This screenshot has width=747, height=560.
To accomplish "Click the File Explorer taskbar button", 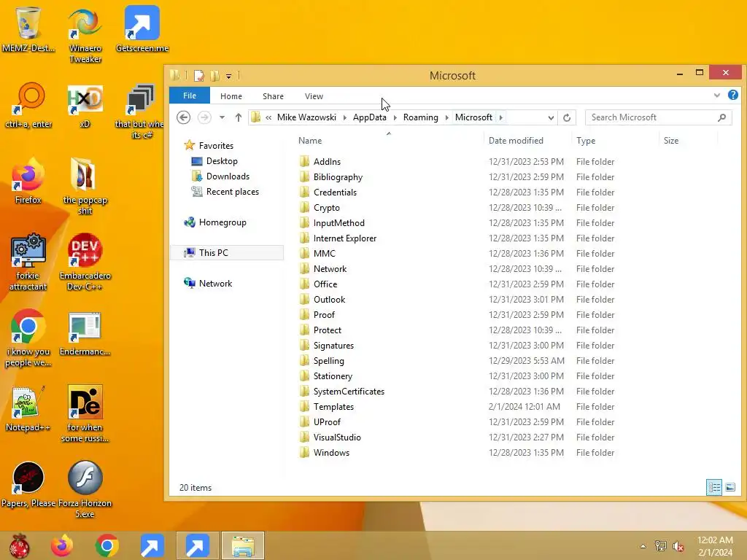I will point(243,545).
